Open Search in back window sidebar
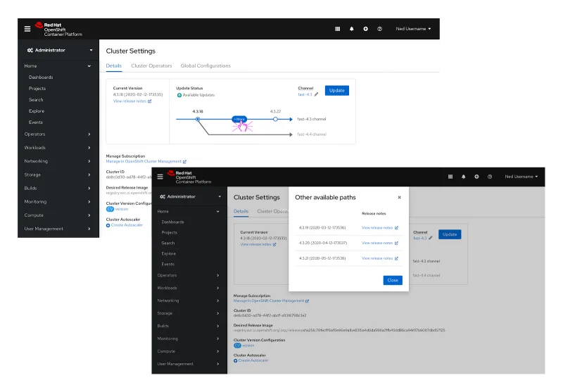The width and height of the screenshot is (563, 392). pos(36,100)
